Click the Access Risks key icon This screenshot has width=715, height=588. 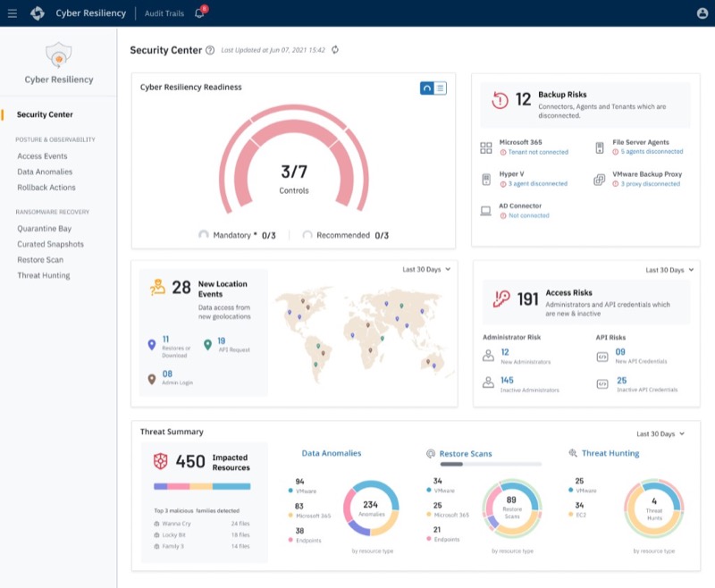pyautogui.click(x=501, y=299)
